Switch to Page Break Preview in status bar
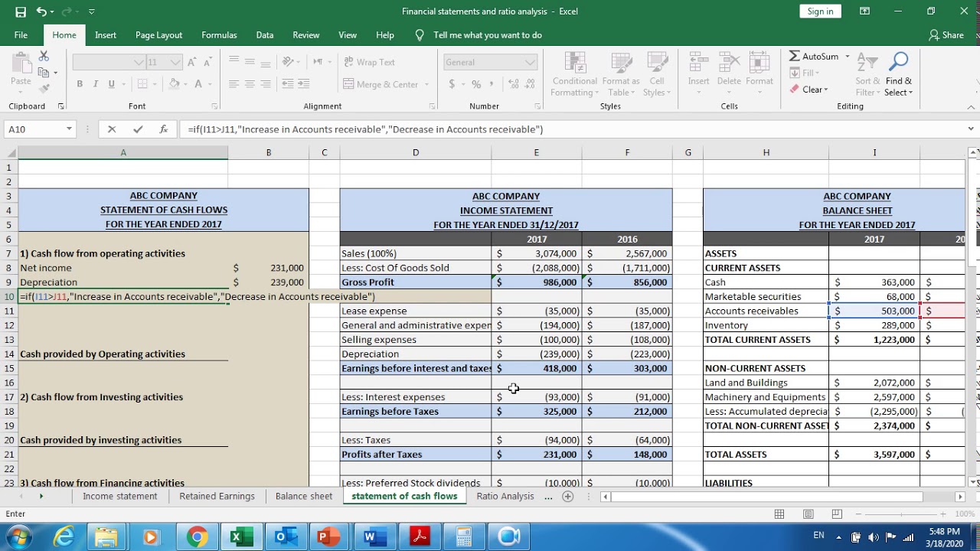 pyautogui.click(x=837, y=514)
